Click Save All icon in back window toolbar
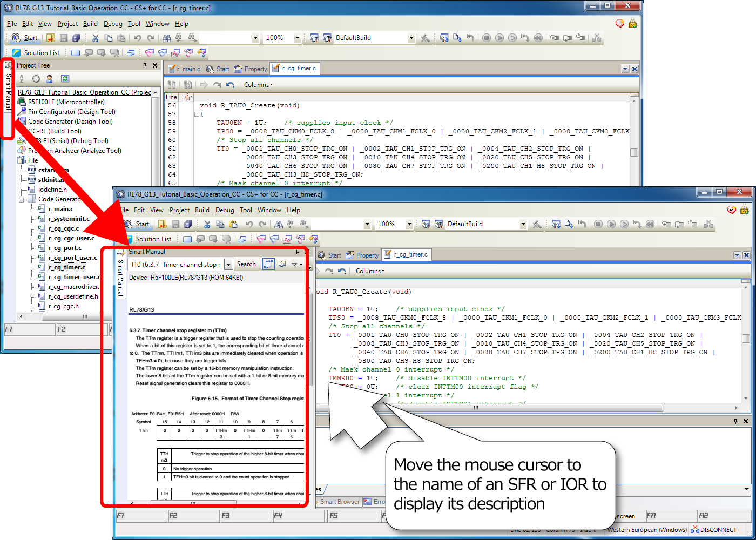The height and width of the screenshot is (540, 756). tap(76, 38)
